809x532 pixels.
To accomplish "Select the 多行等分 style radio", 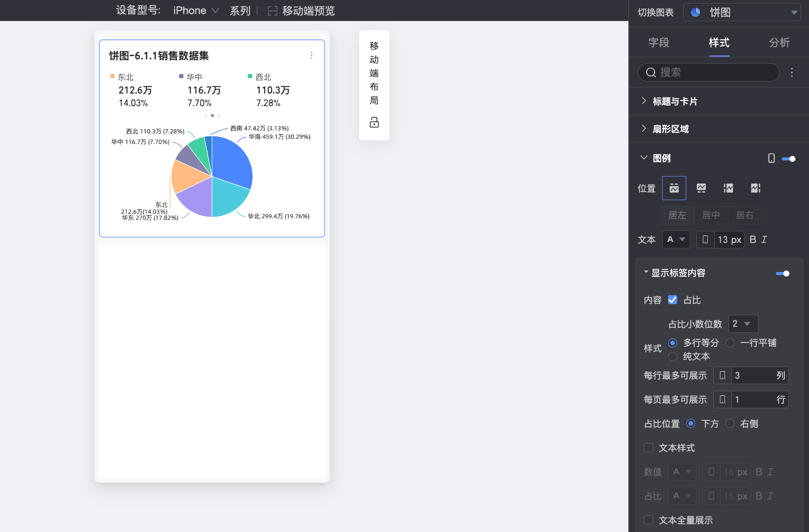I will [x=673, y=343].
